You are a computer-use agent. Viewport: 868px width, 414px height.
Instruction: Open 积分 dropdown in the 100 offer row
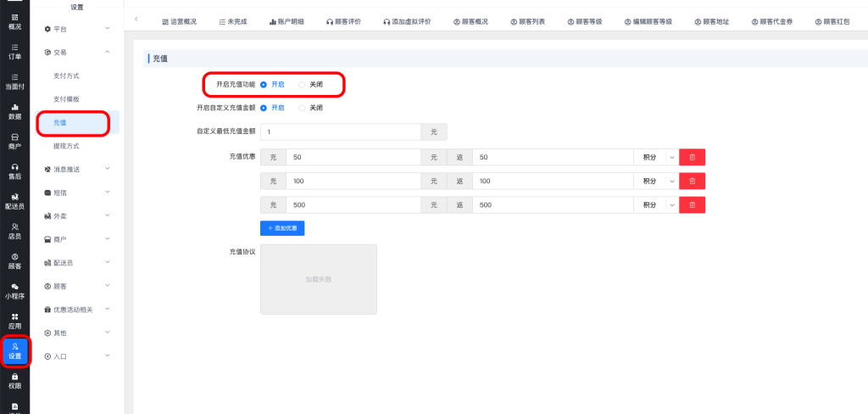point(655,182)
